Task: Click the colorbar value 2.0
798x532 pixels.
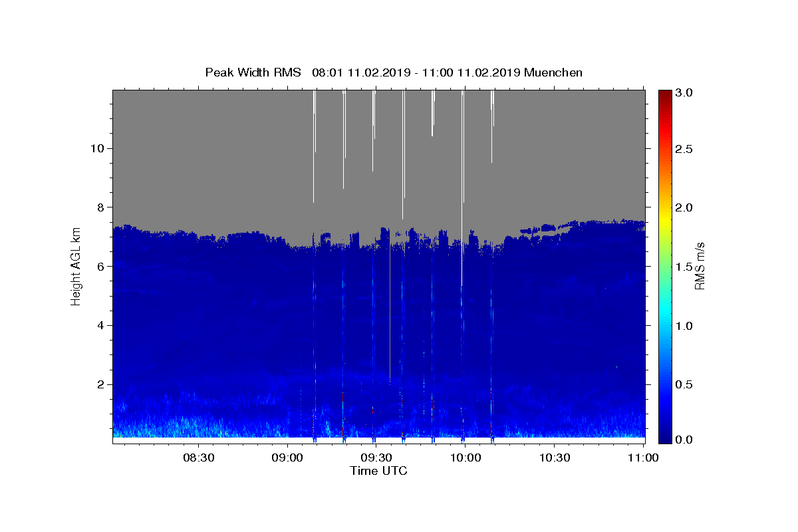Action: pos(685,207)
